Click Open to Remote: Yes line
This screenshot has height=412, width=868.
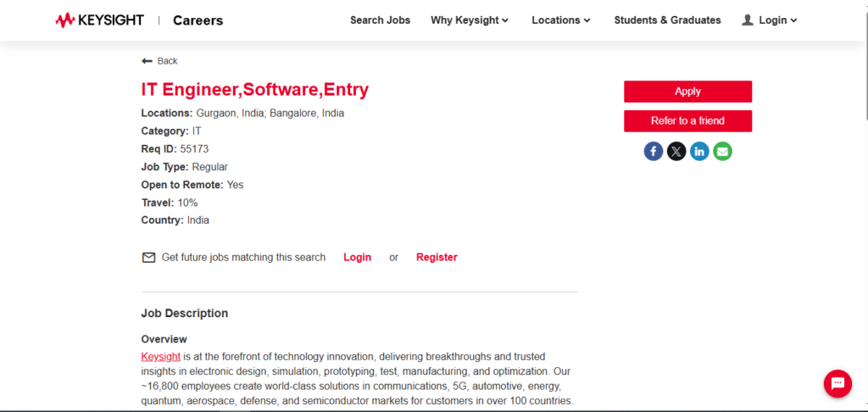click(192, 185)
